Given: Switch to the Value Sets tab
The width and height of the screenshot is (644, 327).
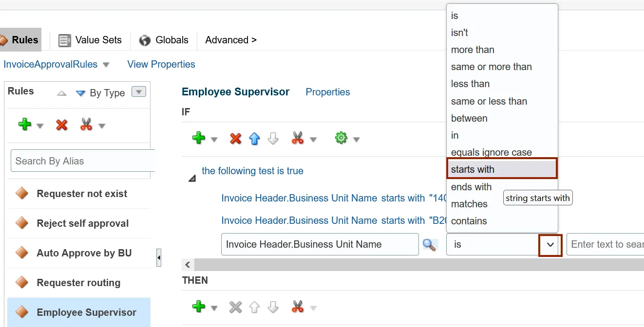Looking at the screenshot, I should [x=91, y=40].
